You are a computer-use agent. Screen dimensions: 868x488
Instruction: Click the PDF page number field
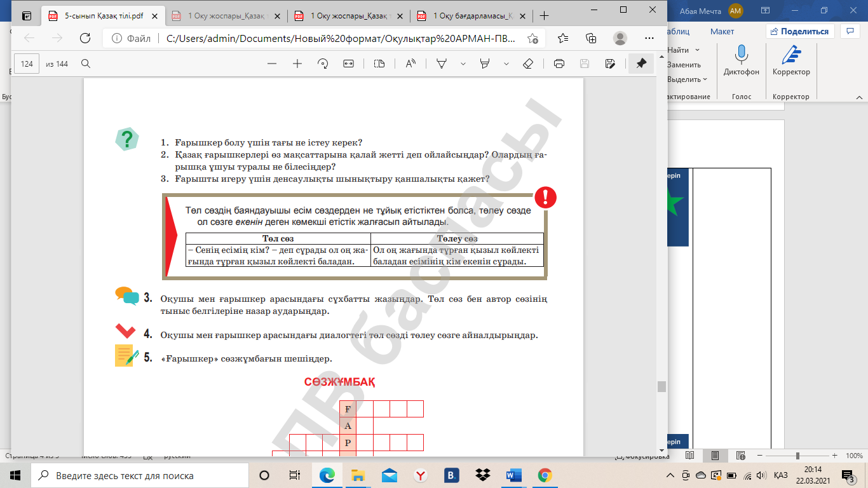click(x=27, y=64)
